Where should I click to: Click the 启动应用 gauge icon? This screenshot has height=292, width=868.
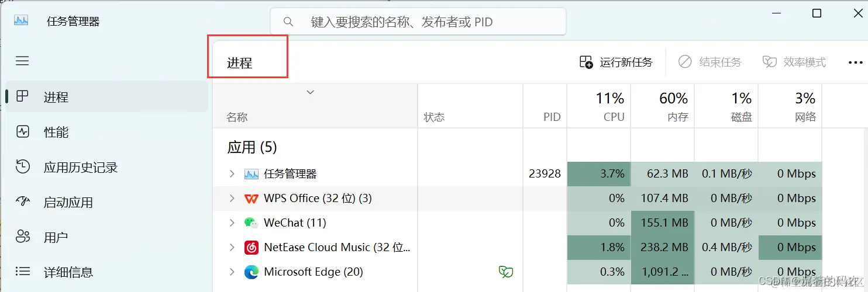(x=23, y=202)
